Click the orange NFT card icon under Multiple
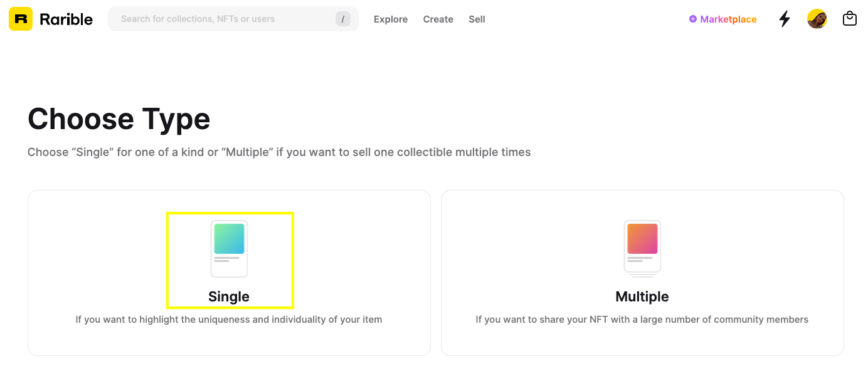This screenshot has height=366, width=868. [642, 247]
